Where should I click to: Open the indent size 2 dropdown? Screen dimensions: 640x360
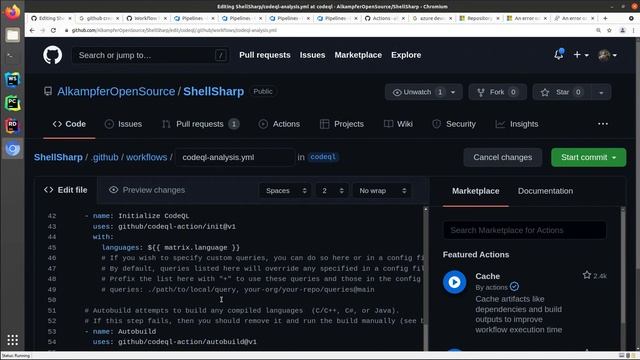coord(333,191)
